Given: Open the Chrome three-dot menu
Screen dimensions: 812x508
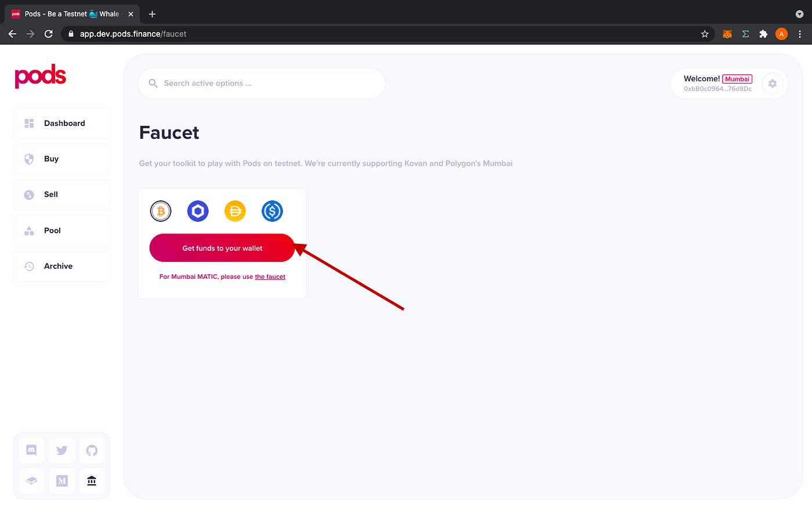Looking at the screenshot, I should 800,34.
